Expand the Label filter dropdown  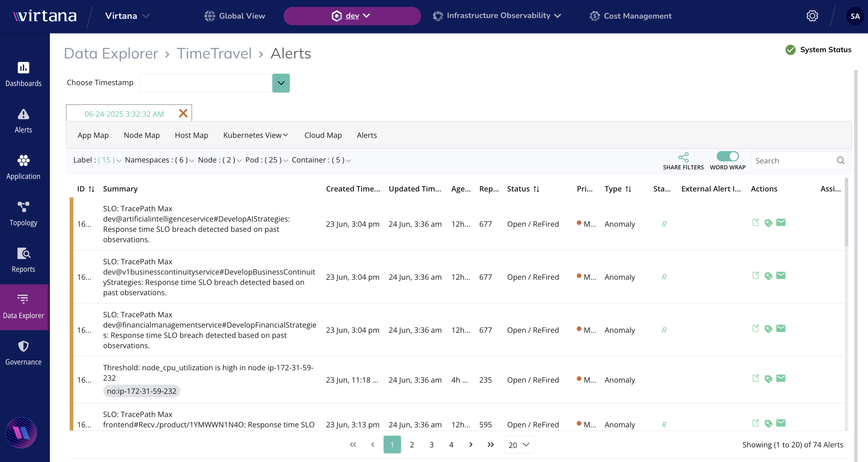pos(119,161)
